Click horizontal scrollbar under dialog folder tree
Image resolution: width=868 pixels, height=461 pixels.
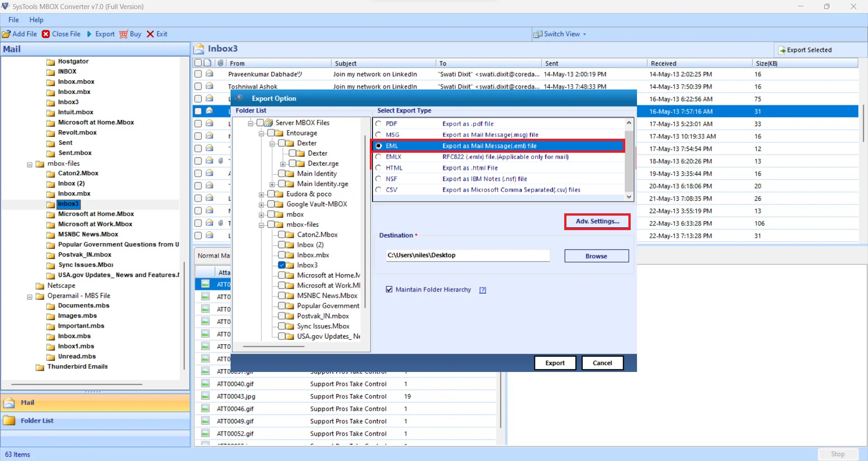(x=274, y=347)
